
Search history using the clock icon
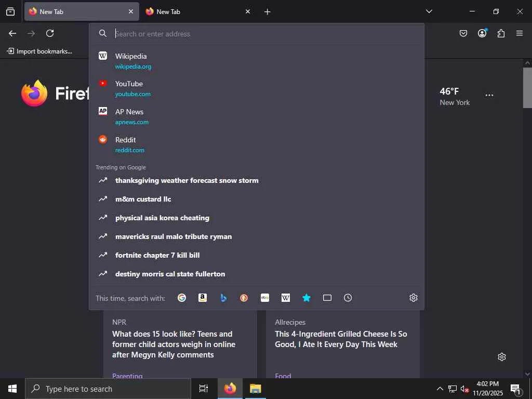348,298
